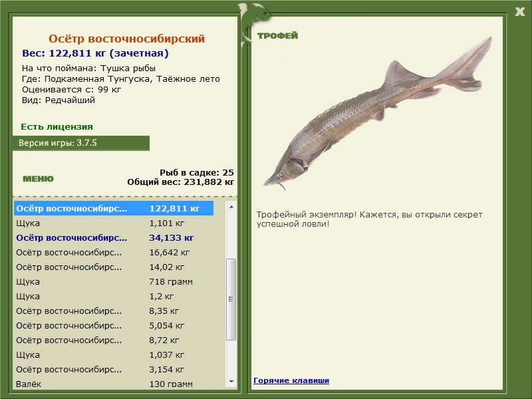Select the bold Осётр 34,133 кг row
The width and height of the screenshot is (532, 399).
point(114,238)
